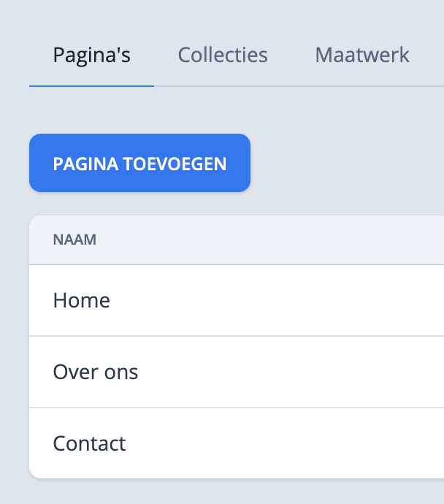This screenshot has width=444, height=504.
Task: Click the NAAM table header label
Action: [x=74, y=240]
